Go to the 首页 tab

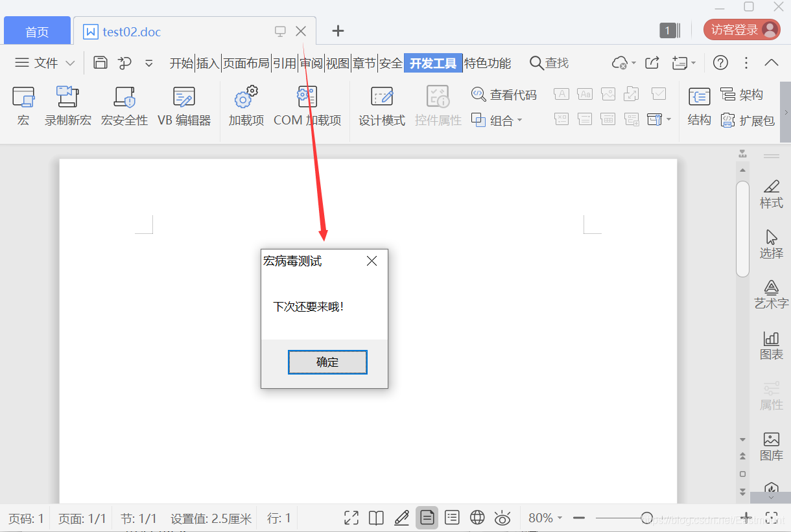(x=37, y=31)
